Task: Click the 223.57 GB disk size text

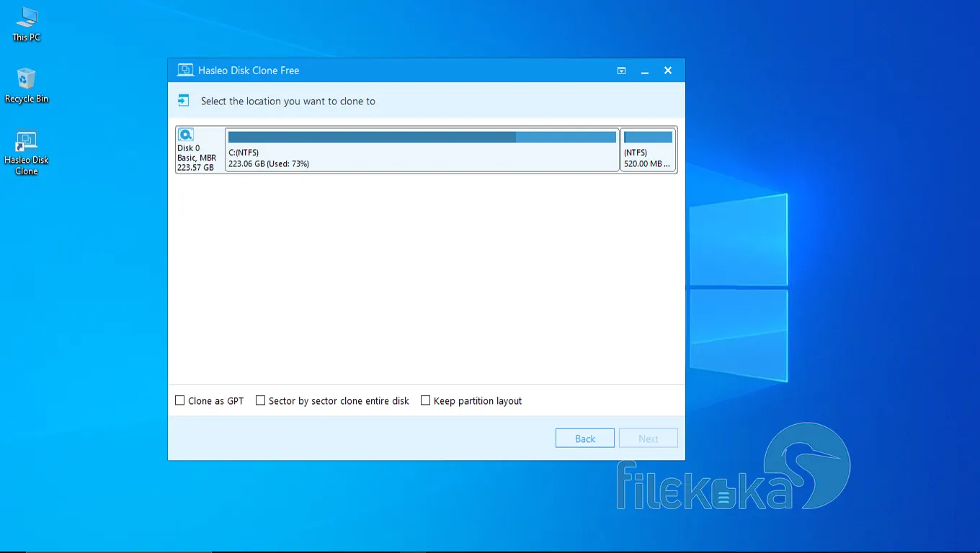Action: [195, 167]
